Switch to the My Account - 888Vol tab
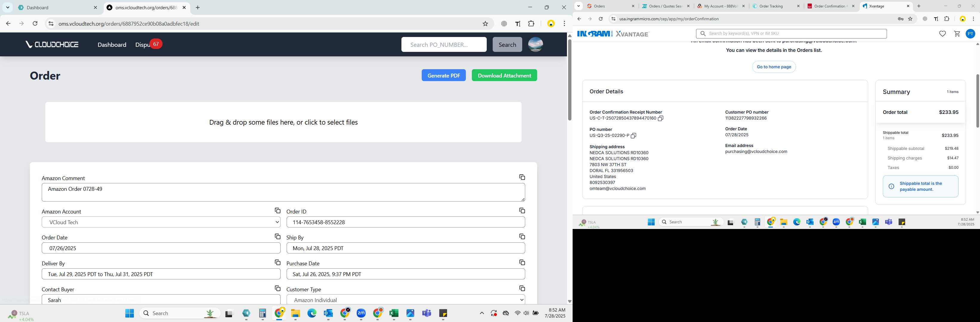 [x=721, y=6]
